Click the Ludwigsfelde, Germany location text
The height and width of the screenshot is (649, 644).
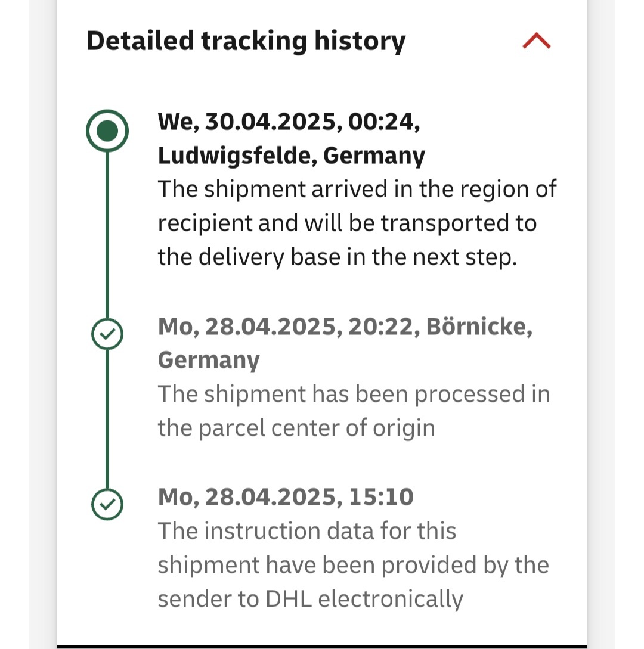(x=291, y=156)
